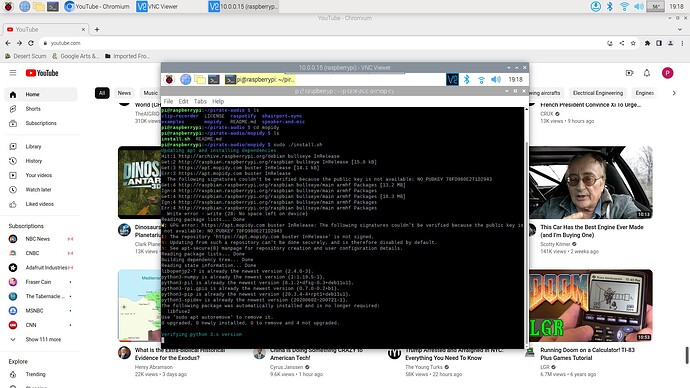
Task: Share this page from address bar
Action: (622, 43)
